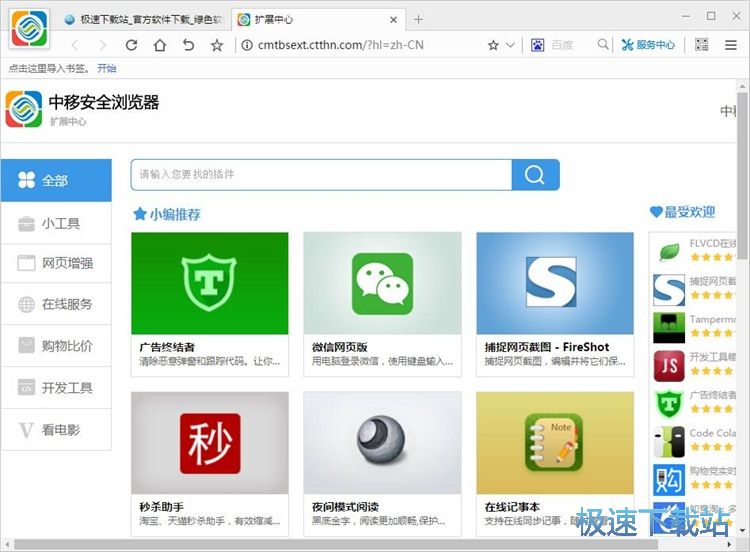The width and height of the screenshot is (750, 552).
Task: Click the plugin search input field
Action: (x=320, y=175)
